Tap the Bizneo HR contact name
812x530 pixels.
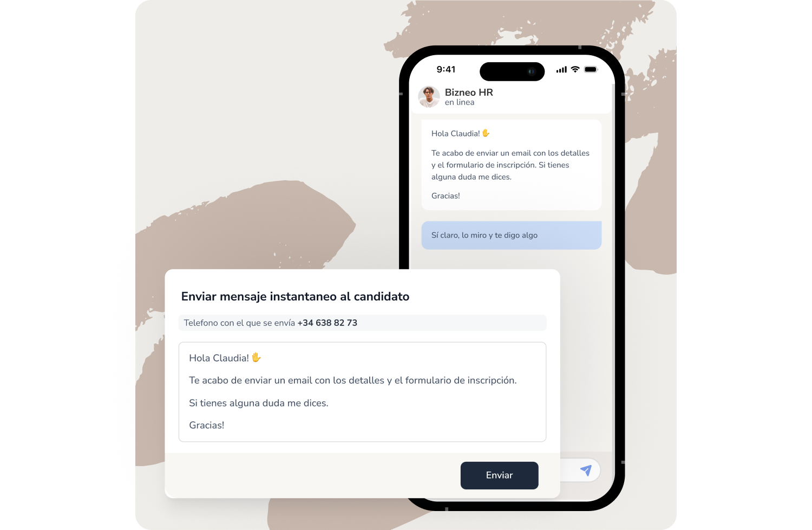pyautogui.click(x=469, y=93)
